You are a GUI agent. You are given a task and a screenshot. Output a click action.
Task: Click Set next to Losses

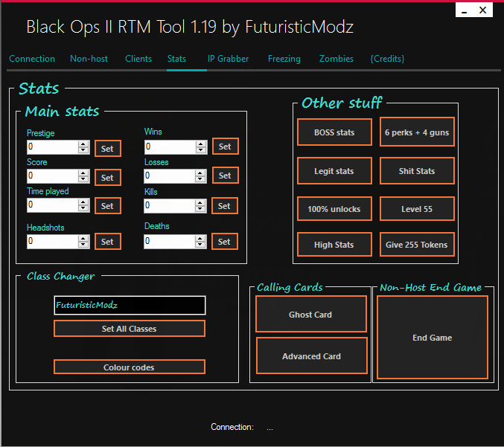pyautogui.click(x=226, y=176)
